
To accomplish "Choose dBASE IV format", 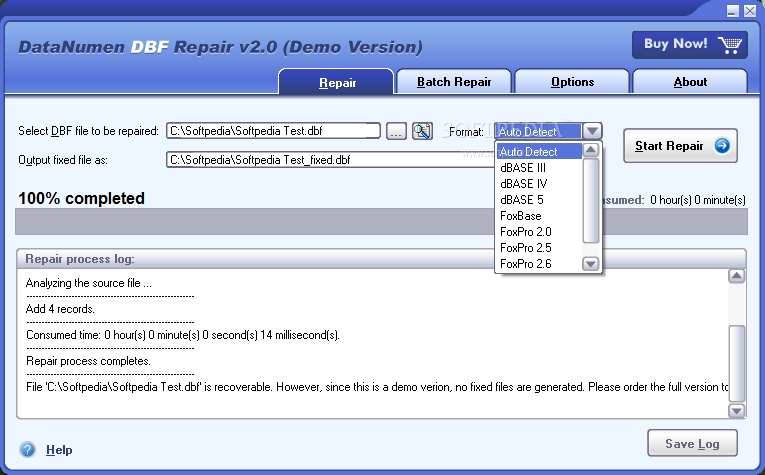I will tap(539, 184).
